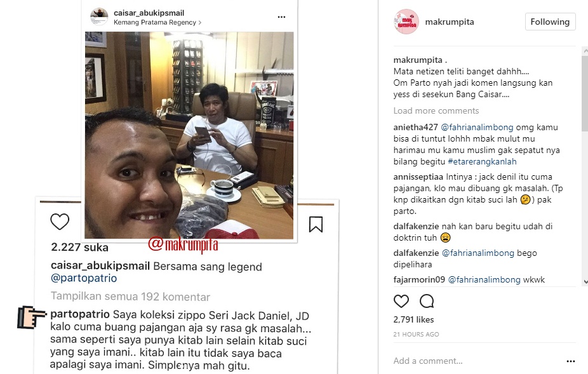Open Kemang Pratama Regency location chevron
This screenshot has width=588, height=374.
point(200,22)
